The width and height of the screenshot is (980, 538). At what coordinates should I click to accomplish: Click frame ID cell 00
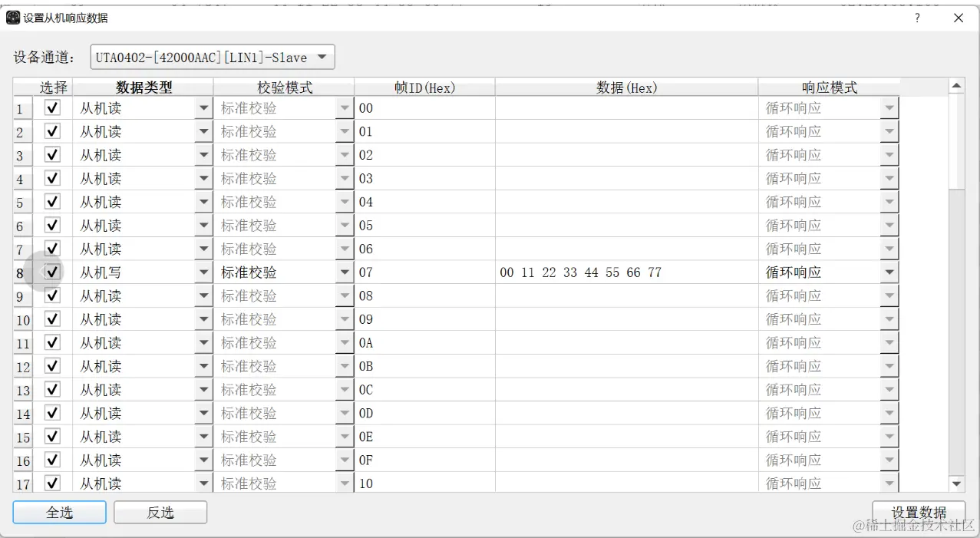pos(424,109)
